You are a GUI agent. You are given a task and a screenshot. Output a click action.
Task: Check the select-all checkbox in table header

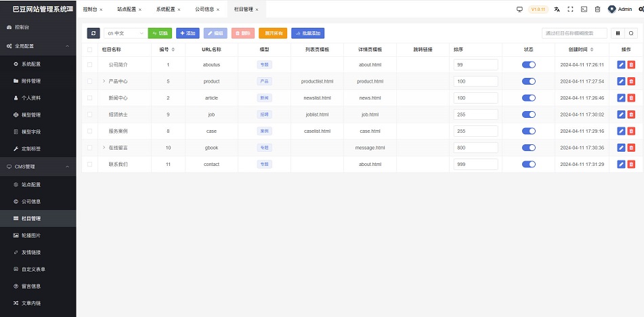pos(89,49)
